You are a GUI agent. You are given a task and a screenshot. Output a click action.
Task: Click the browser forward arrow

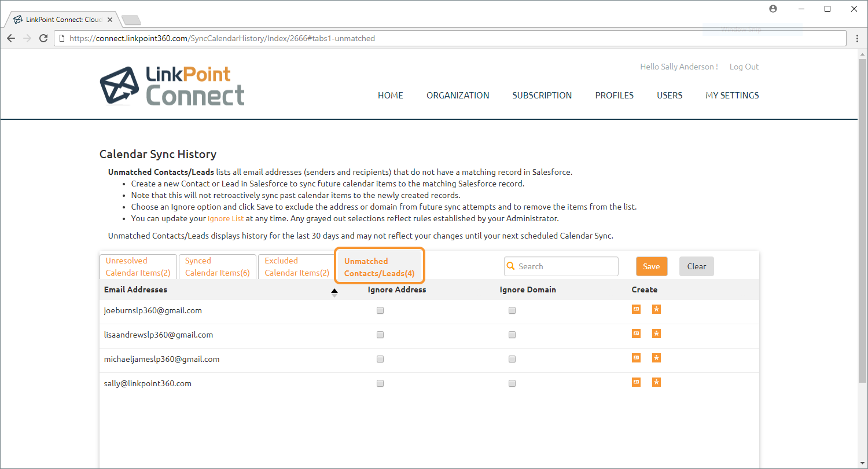click(x=27, y=38)
